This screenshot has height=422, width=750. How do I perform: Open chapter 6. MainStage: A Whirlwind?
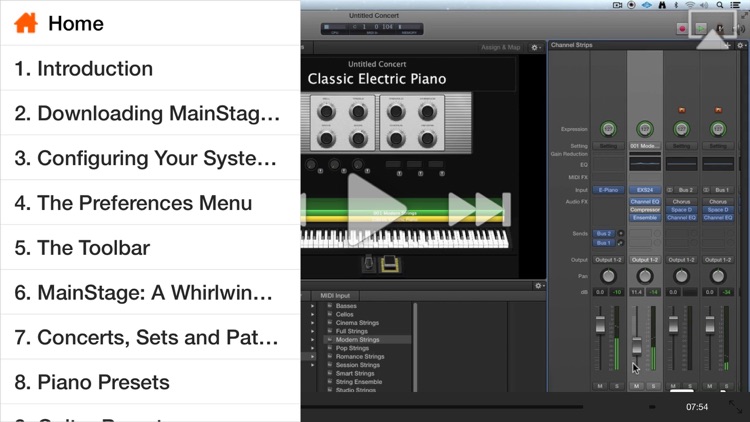pos(150,292)
